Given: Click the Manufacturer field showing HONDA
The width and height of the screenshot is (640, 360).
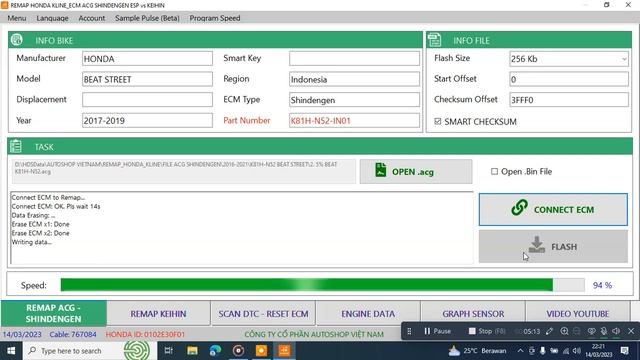Looking at the screenshot, I should (147, 58).
